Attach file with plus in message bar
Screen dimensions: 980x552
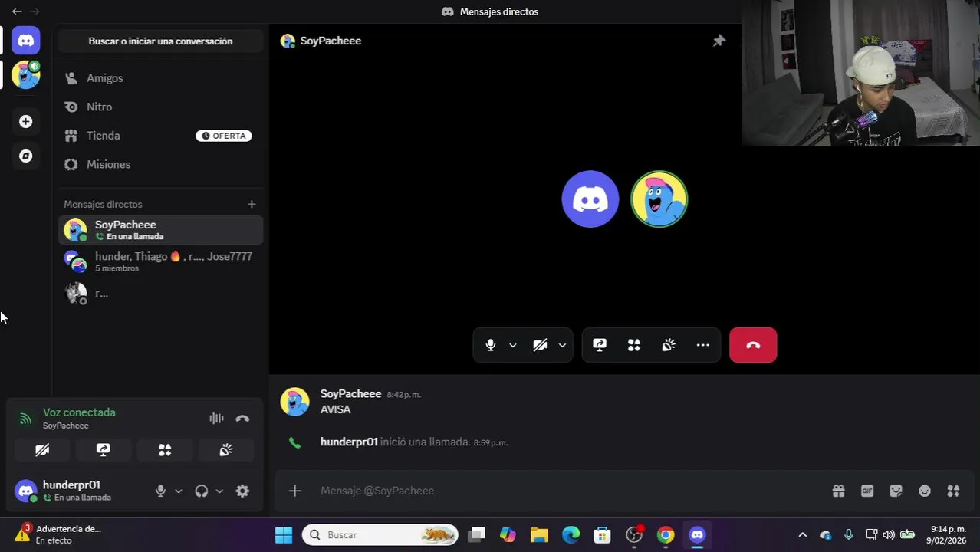[294, 491]
